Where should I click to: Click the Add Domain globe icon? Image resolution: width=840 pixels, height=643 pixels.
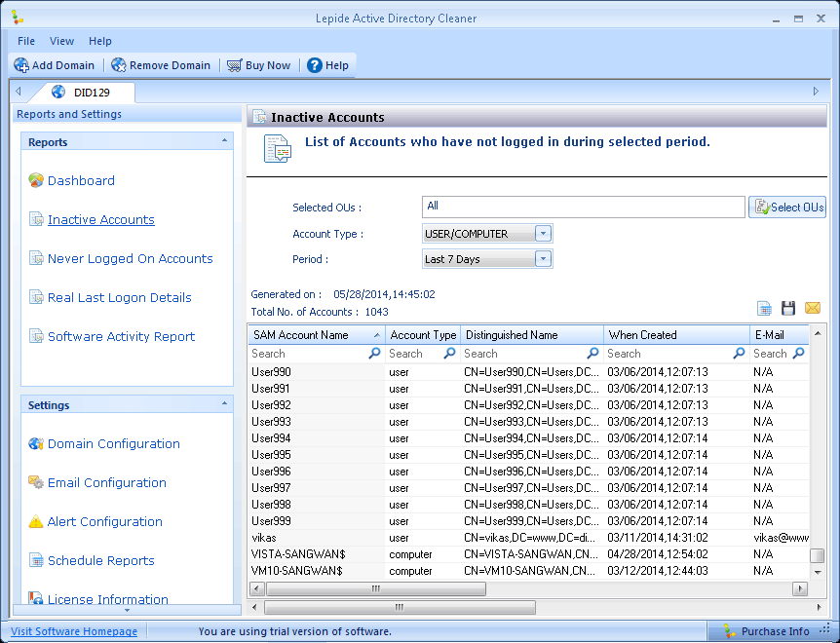click(x=21, y=65)
